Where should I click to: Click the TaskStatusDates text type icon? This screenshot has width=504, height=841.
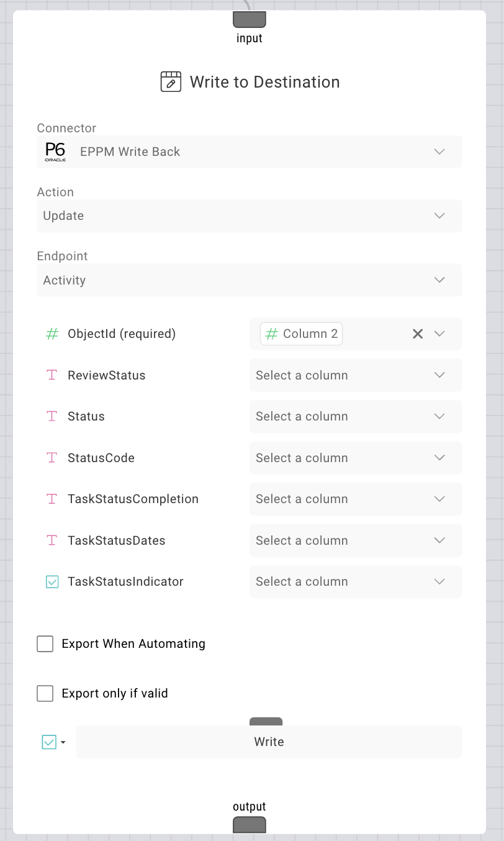tap(52, 540)
